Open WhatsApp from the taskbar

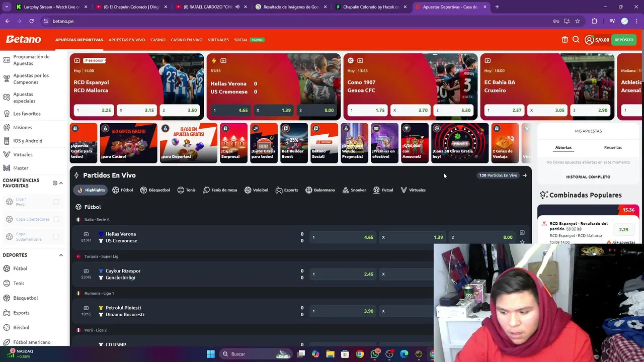point(374,354)
